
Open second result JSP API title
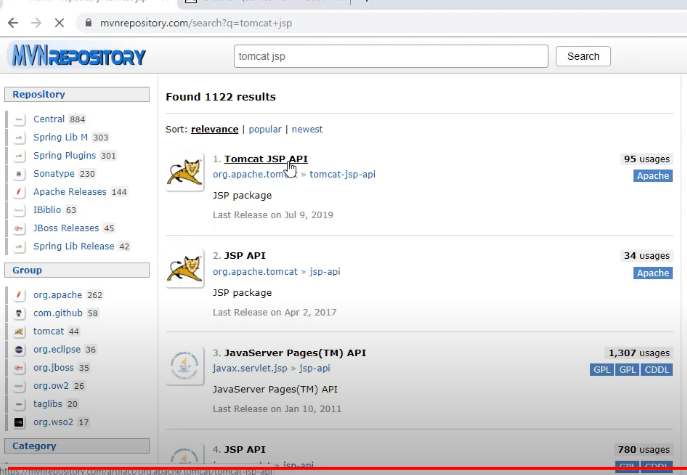(244, 255)
